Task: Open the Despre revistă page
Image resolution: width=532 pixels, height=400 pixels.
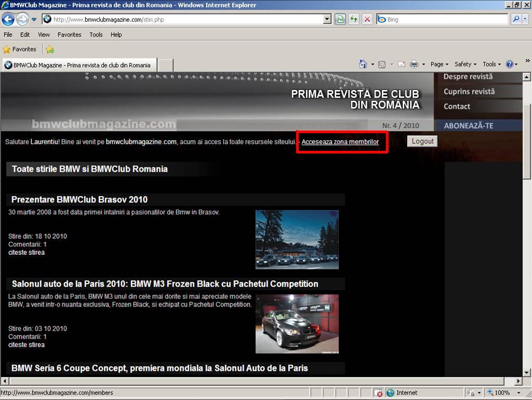Action: click(468, 77)
